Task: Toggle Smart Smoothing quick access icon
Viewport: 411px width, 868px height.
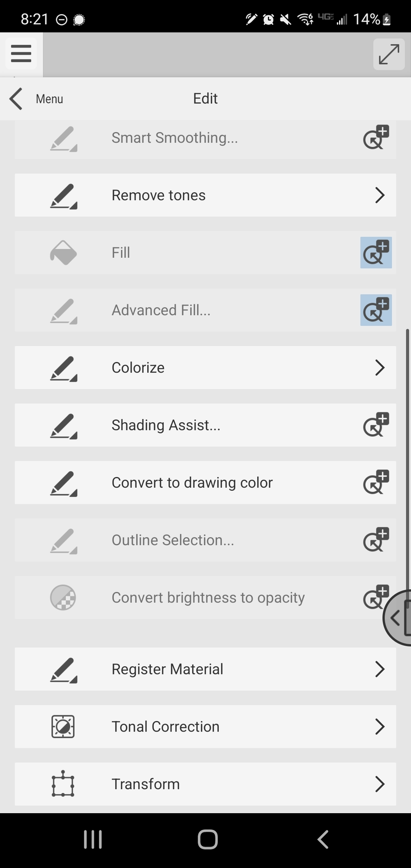Action: (376, 137)
